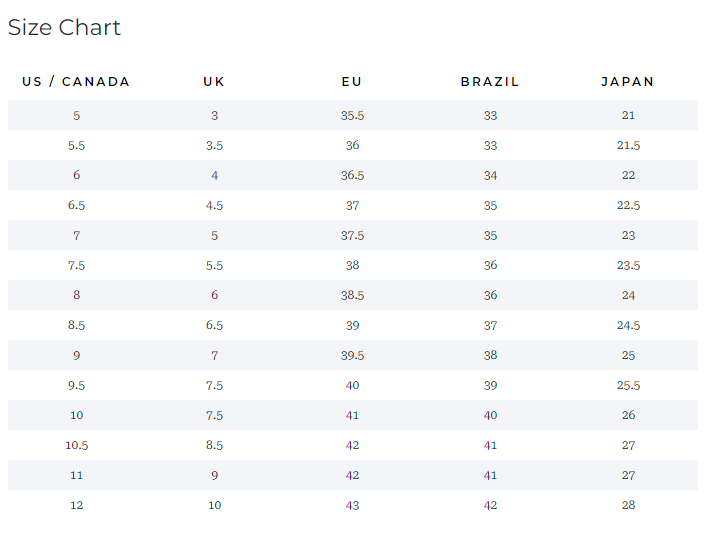Click US size 10.5 cell
The width and height of the screenshot is (716, 559).
point(76,445)
